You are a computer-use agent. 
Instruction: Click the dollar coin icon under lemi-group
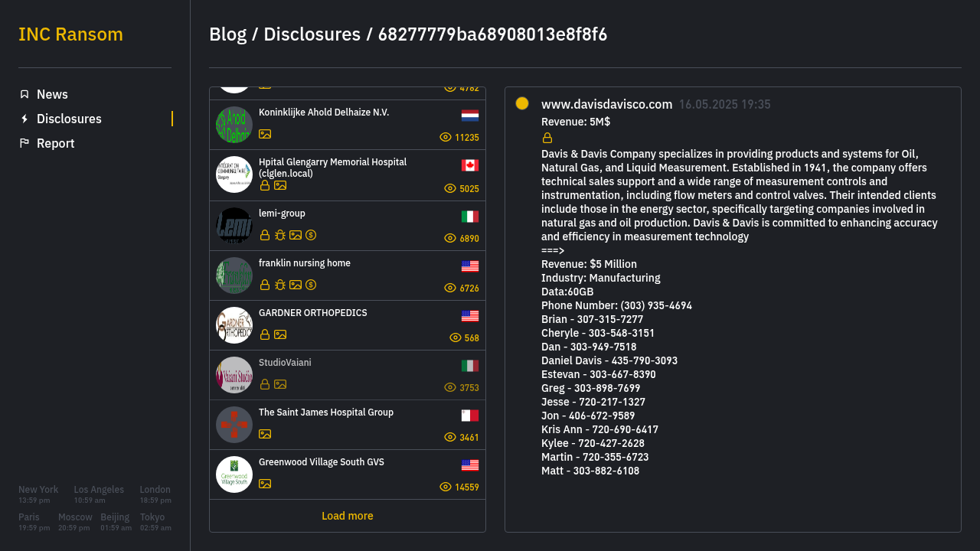tap(311, 235)
